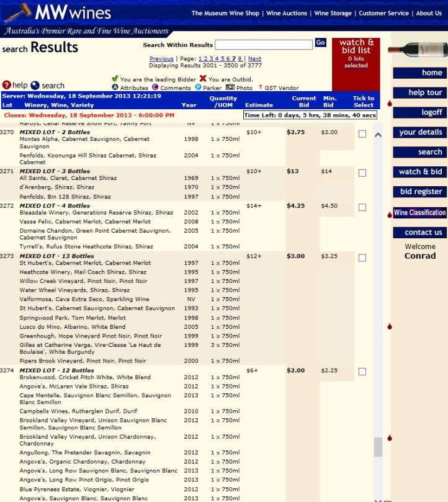Open The Museum Wine Shop menu

(x=225, y=13)
